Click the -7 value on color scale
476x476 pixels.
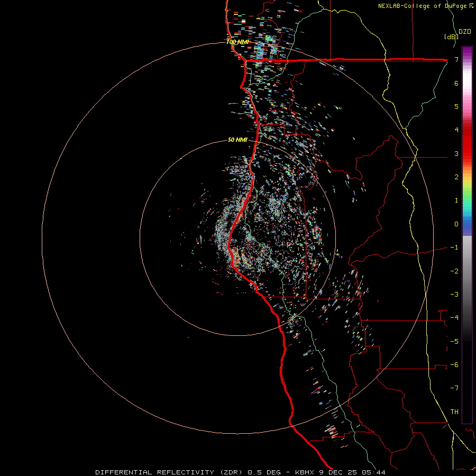click(454, 388)
